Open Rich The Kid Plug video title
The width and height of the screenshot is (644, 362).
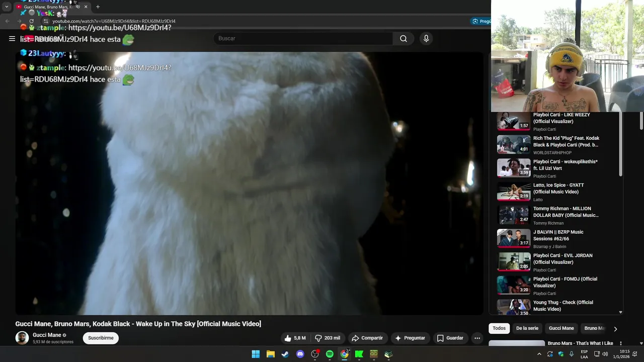click(566, 141)
